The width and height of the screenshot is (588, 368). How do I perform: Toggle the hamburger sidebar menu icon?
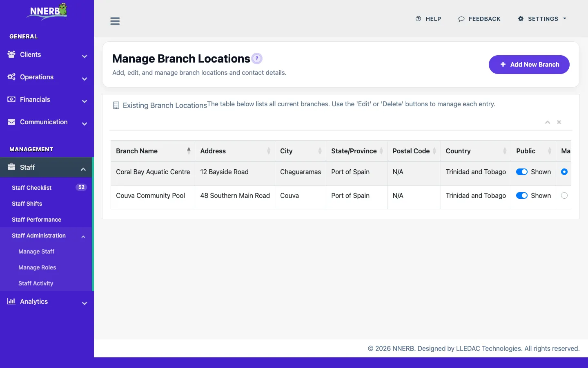point(115,21)
